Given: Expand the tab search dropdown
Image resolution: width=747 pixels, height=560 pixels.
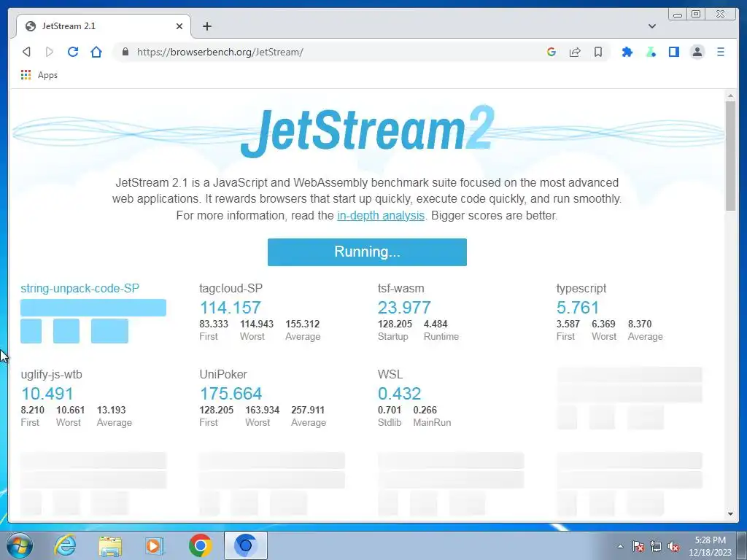Looking at the screenshot, I should tap(651, 26).
